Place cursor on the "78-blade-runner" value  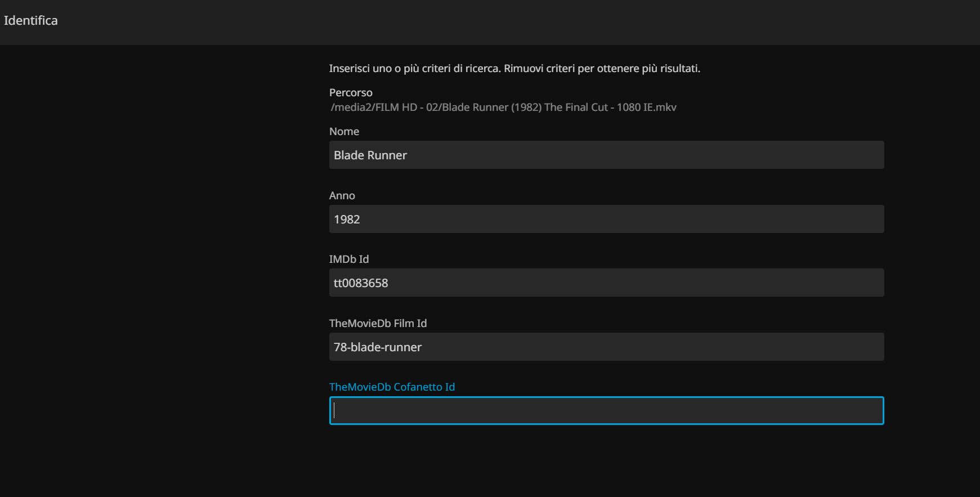tap(378, 347)
